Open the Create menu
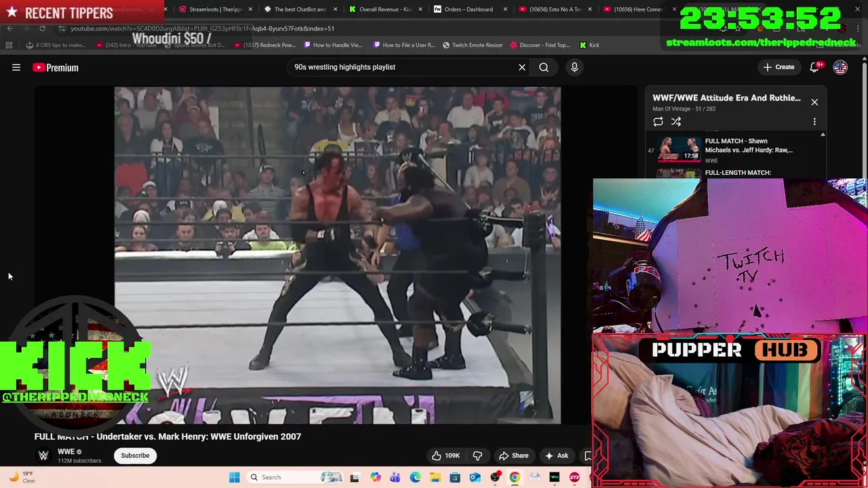The width and height of the screenshot is (868, 488). [x=778, y=67]
